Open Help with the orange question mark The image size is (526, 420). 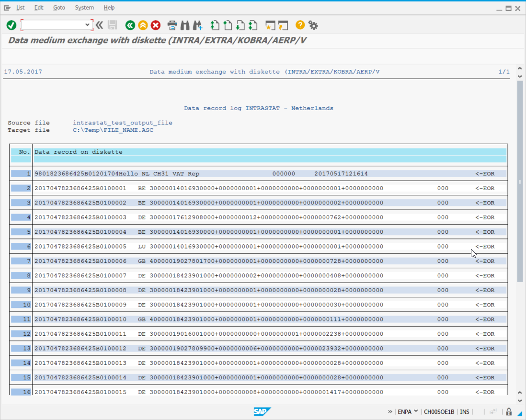[x=300, y=25]
